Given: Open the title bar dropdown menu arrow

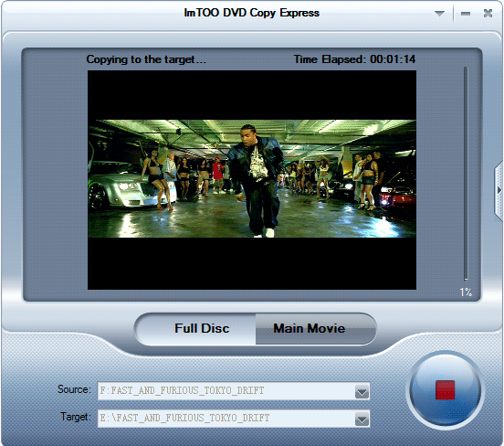Looking at the screenshot, I should (x=439, y=14).
